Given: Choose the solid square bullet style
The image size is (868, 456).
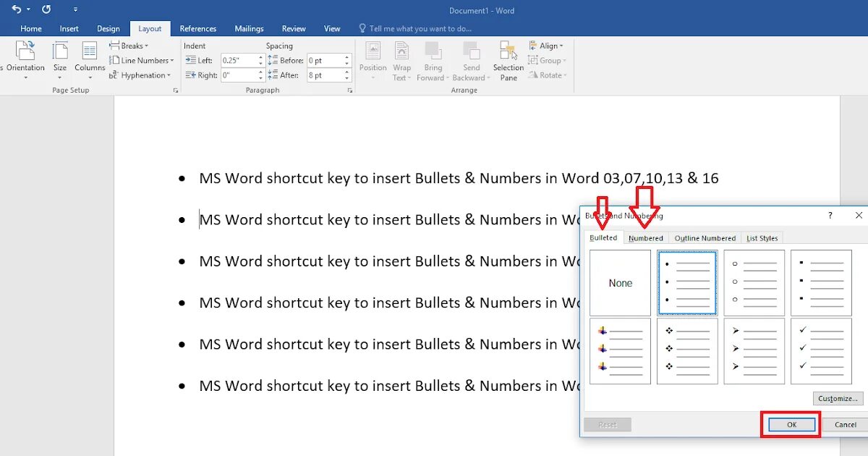Looking at the screenshot, I should [x=821, y=283].
